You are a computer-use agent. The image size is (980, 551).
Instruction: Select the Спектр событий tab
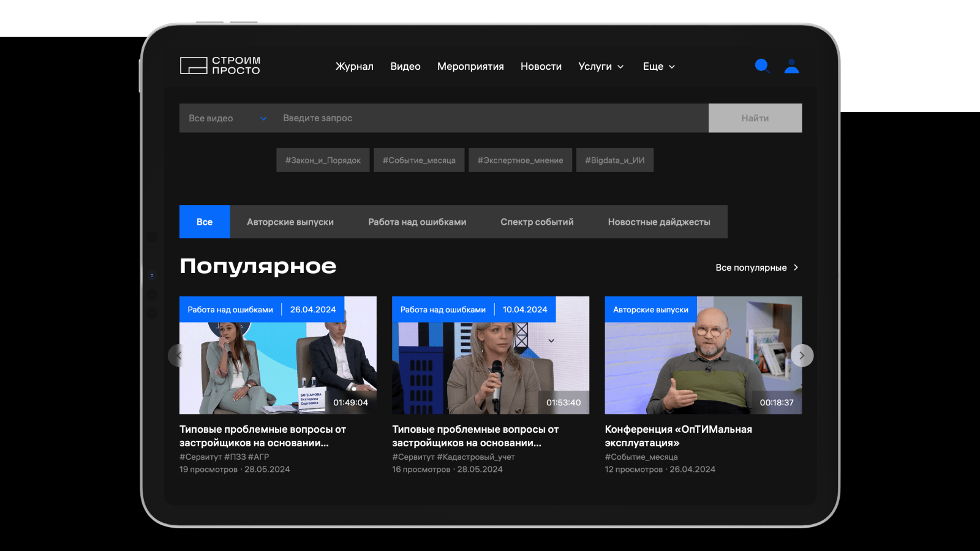tap(537, 222)
